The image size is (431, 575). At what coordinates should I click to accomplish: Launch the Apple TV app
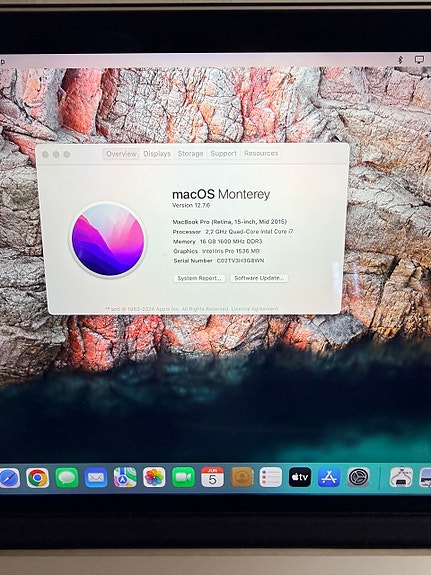click(x=300, y=477)
